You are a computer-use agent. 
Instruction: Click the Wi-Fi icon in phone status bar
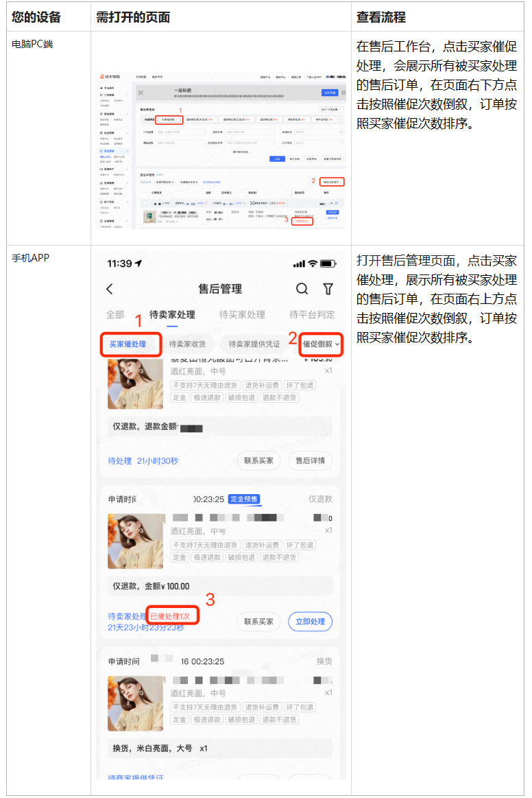(x=313, y=263)
